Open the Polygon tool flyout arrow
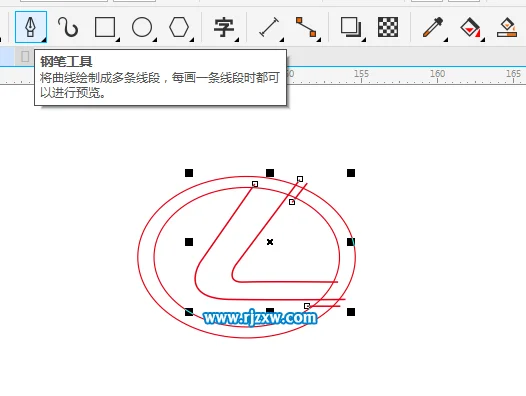 coord(192,40)
